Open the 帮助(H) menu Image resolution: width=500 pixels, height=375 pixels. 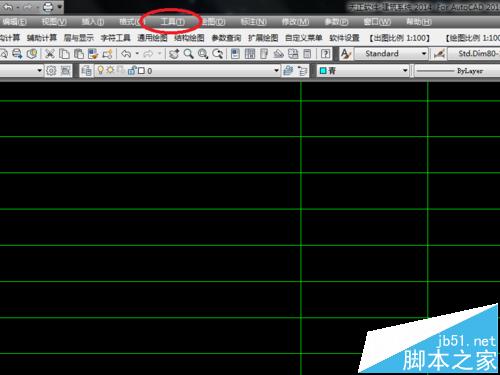[419, 22]
